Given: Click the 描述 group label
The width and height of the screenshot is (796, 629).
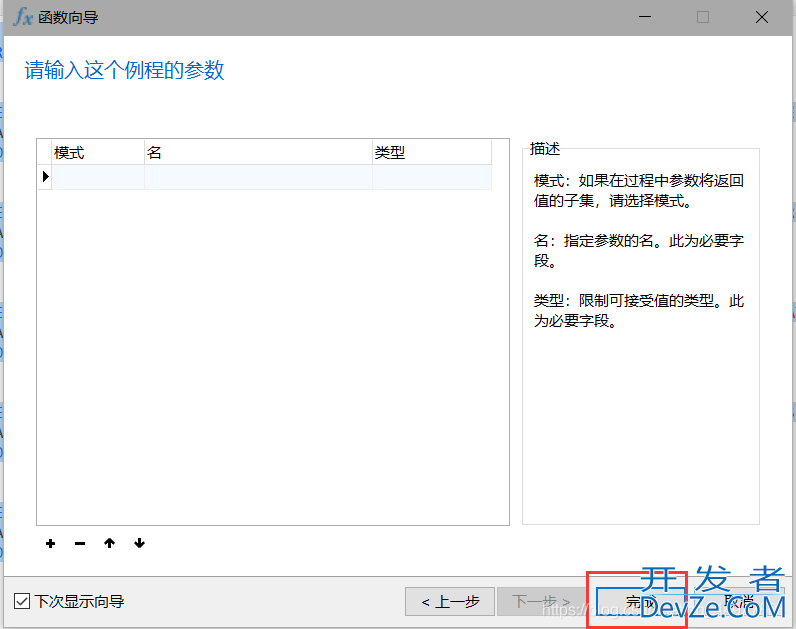Looking at the screenshot, I should click(x=545, y=149).
